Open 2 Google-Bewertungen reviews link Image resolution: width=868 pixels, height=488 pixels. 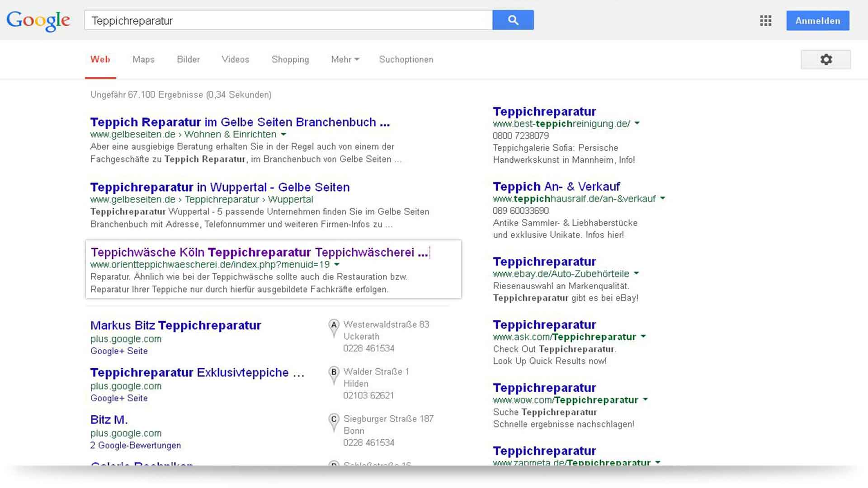(x=135, y=445)
